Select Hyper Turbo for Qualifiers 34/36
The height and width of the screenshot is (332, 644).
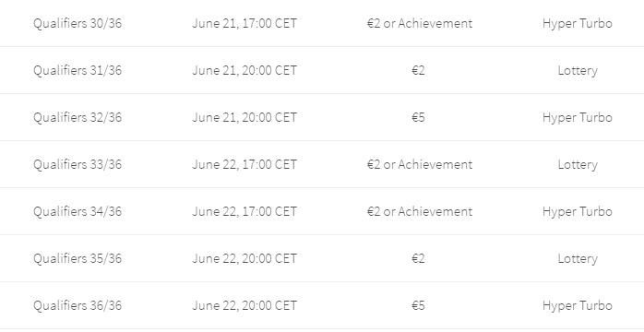(577, 212)
